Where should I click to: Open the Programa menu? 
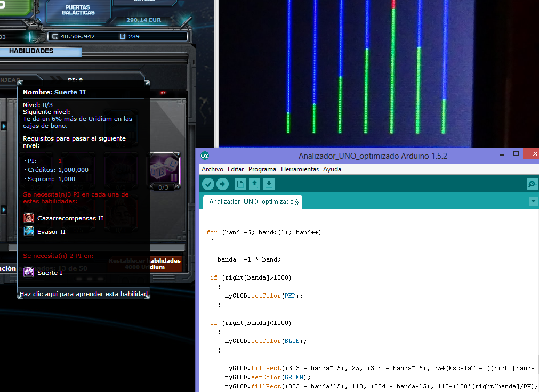coord(262,169)
